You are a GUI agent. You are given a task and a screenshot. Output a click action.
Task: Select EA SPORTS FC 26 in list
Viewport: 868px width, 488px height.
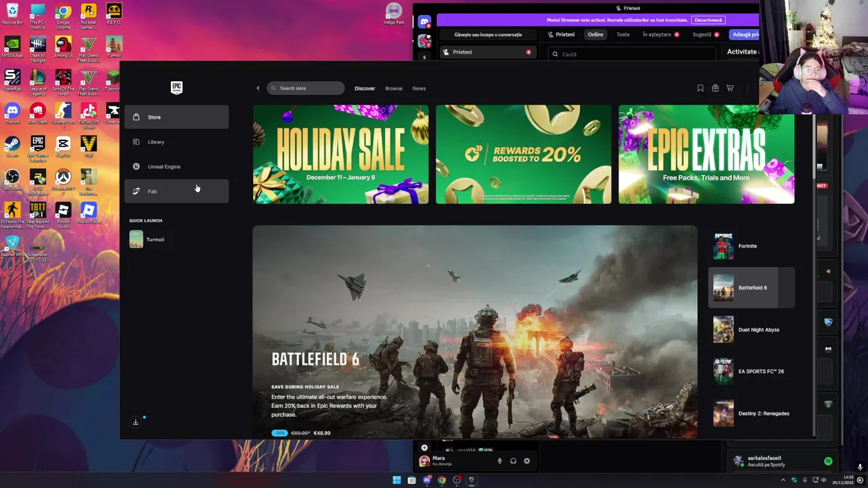pos(751,371)
